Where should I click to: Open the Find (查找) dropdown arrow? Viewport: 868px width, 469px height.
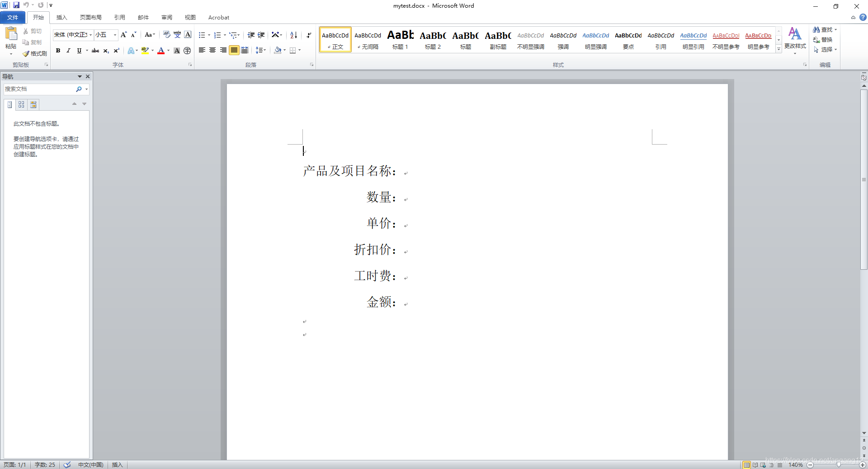point(836,30)
